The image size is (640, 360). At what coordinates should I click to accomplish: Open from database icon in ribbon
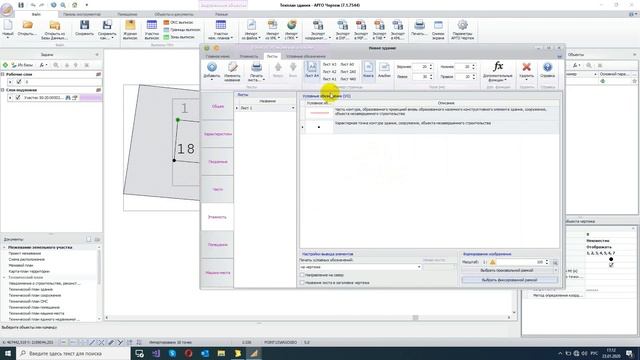(55, 25)
